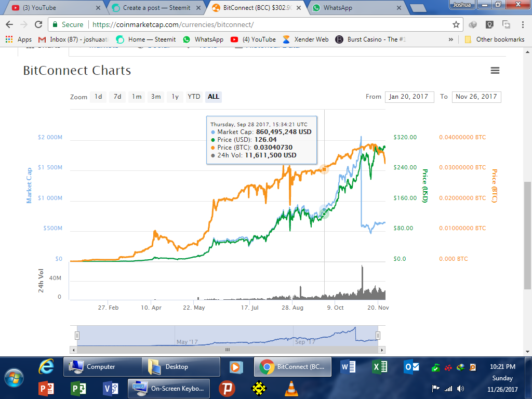Screen dimensions: 532x399
Task: Click the To date field Nov 26, 2017
Action: (x=476, y=97)
